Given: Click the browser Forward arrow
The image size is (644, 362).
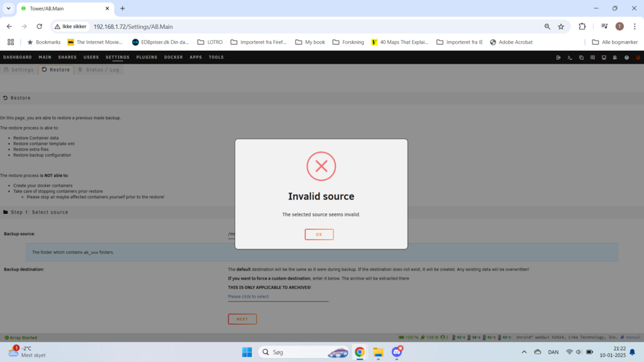Looking at the screenshot, I should [x=24, y=26].
